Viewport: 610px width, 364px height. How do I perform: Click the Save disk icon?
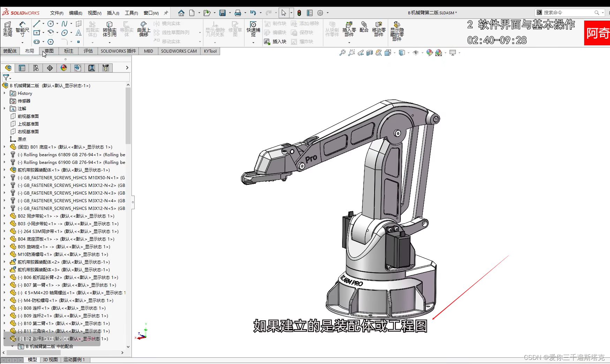click(223, 13)
